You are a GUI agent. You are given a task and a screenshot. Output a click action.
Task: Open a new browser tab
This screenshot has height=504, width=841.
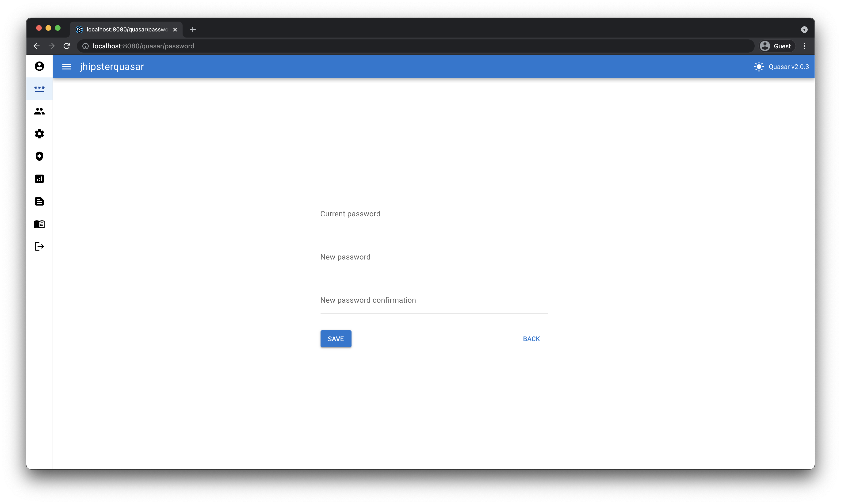pos(193,30)
